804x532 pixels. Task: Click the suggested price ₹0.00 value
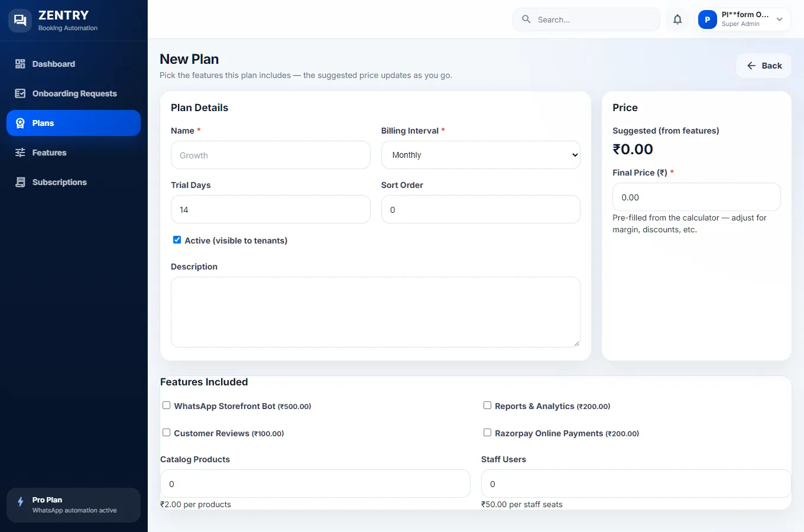633,149
